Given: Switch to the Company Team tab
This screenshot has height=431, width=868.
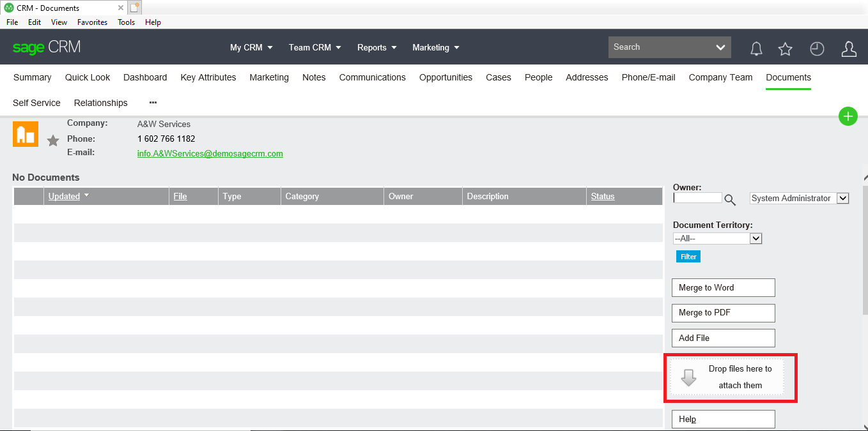Looking at the screenshot, I should point(720,77).
